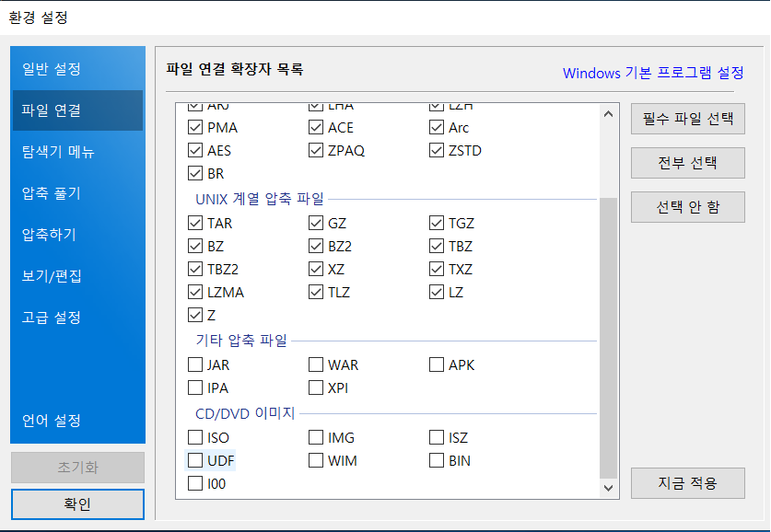Toggle the BR extension checkbox
Image resolution: width=771 pixels, height=532 pixels.
pyautogui.click(x=195, y=173)
